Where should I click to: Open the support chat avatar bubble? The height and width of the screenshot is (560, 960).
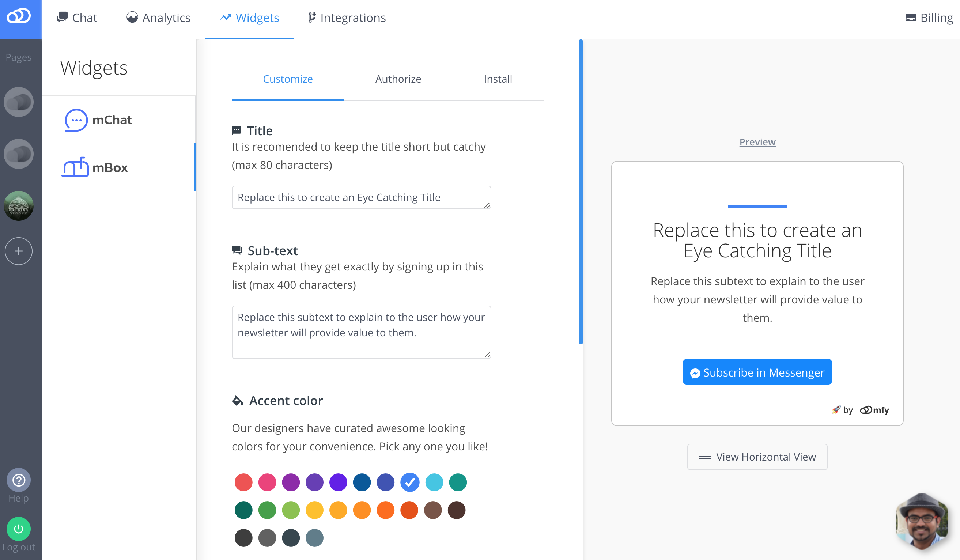pyautogui.click(x=922, y=521)
